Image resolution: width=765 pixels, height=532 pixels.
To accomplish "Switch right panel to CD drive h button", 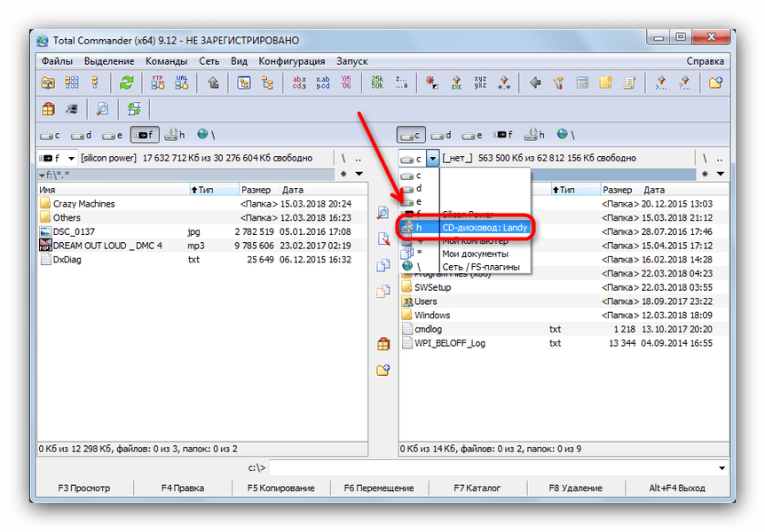I will click(x=535, y=135).
